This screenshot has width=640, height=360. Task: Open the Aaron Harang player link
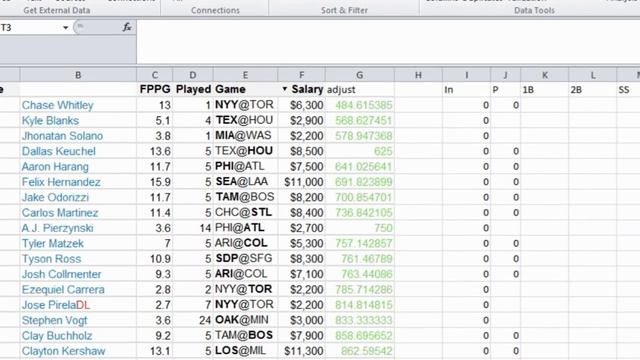55,167
